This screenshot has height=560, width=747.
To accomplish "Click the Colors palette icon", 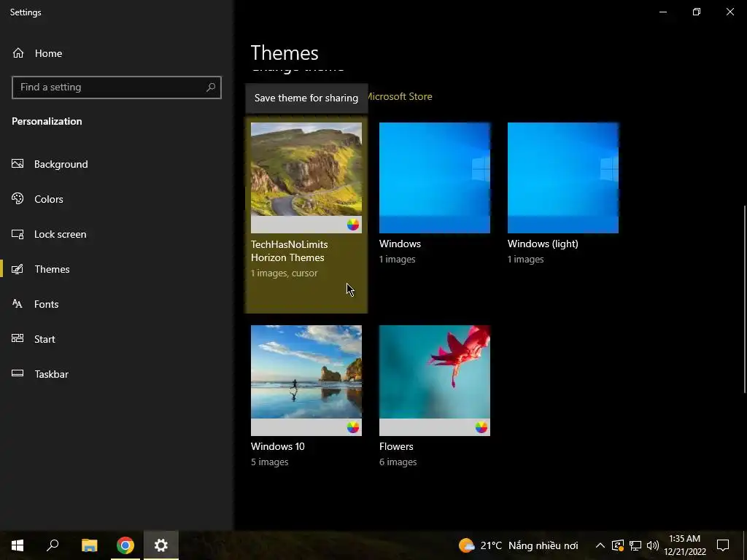I will point(18,198).
